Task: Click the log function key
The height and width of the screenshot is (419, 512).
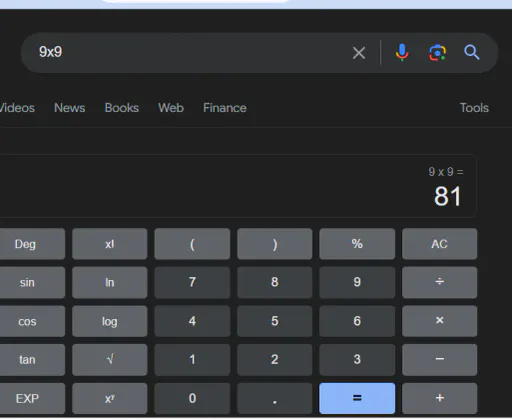Action: 110,321
